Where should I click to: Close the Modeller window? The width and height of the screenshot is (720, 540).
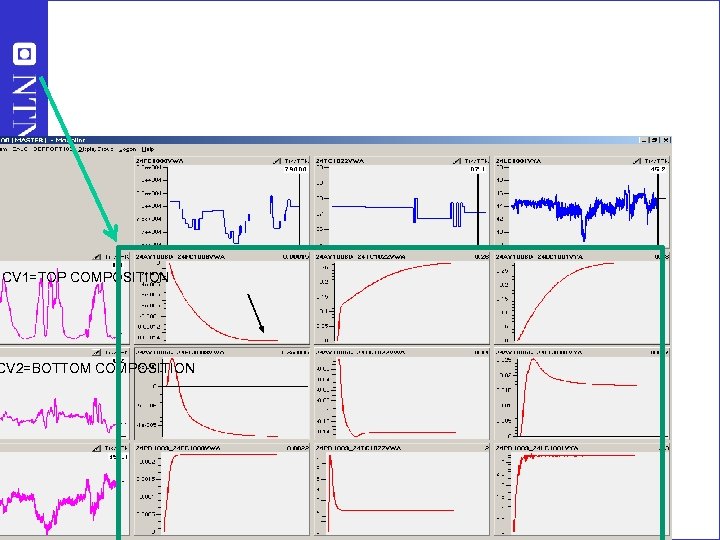click(x=665, y=140)
